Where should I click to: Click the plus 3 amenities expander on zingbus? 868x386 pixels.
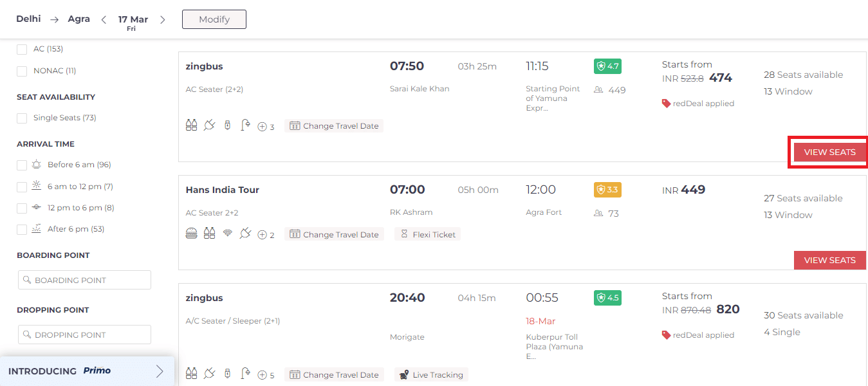[x=264, y=125]
